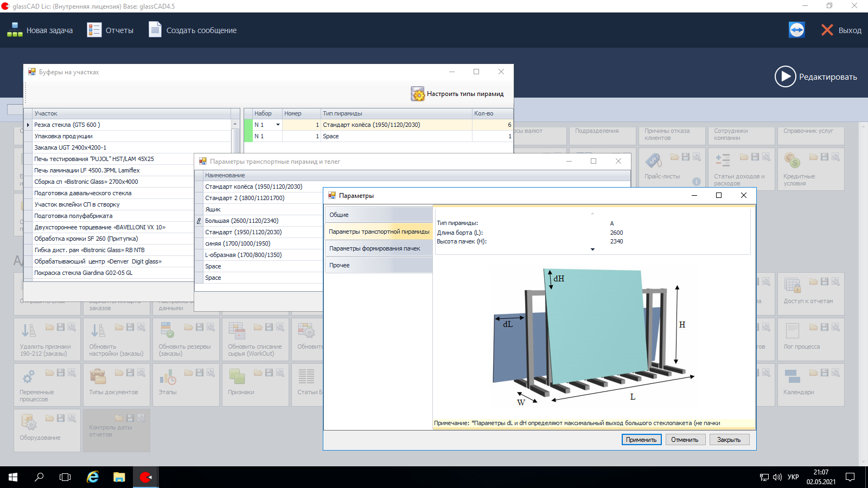Open the Обновить настройки (заказы) tile icon
This screenshot has width=868, height=488.
(x=98, y=331)
